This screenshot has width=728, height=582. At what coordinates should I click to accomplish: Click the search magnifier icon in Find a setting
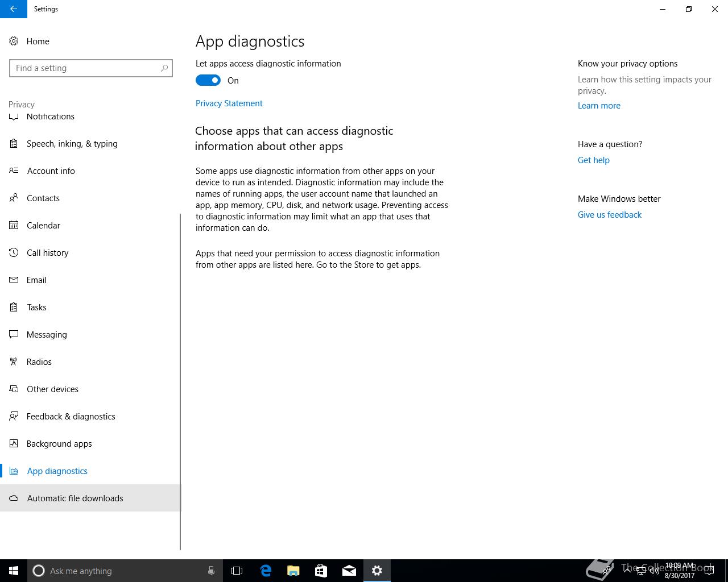164,68
